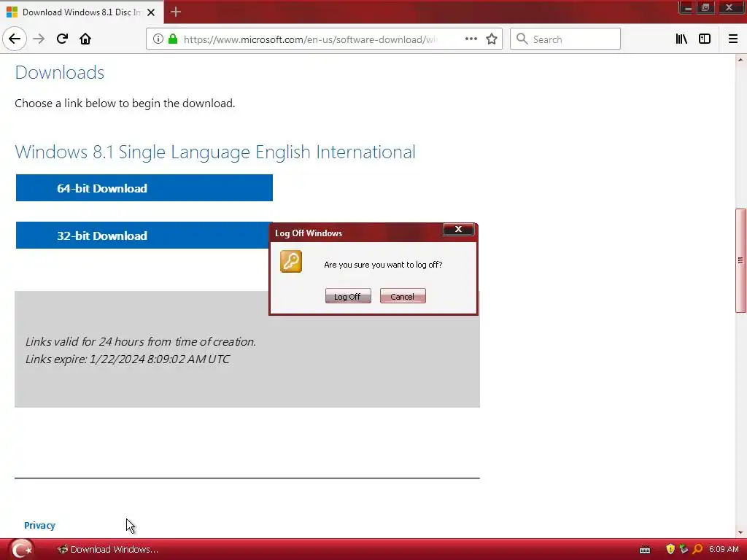
Task: Cancel the Log Off Windows dialog
Action: point(403,296)
